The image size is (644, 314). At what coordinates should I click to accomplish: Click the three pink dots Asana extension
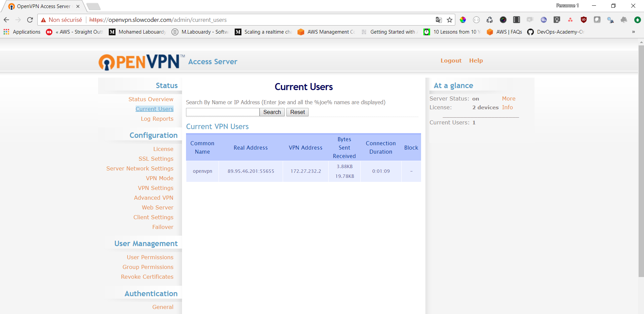tap(570, 20)
